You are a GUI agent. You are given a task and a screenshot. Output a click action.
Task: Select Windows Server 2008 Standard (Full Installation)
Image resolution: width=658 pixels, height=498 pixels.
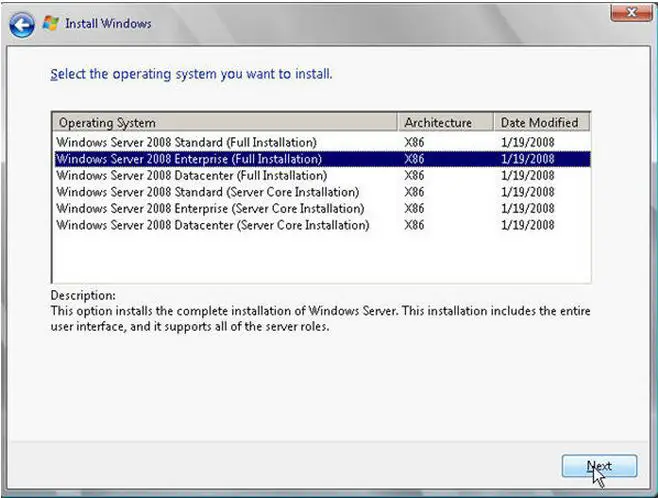[322, 142]
